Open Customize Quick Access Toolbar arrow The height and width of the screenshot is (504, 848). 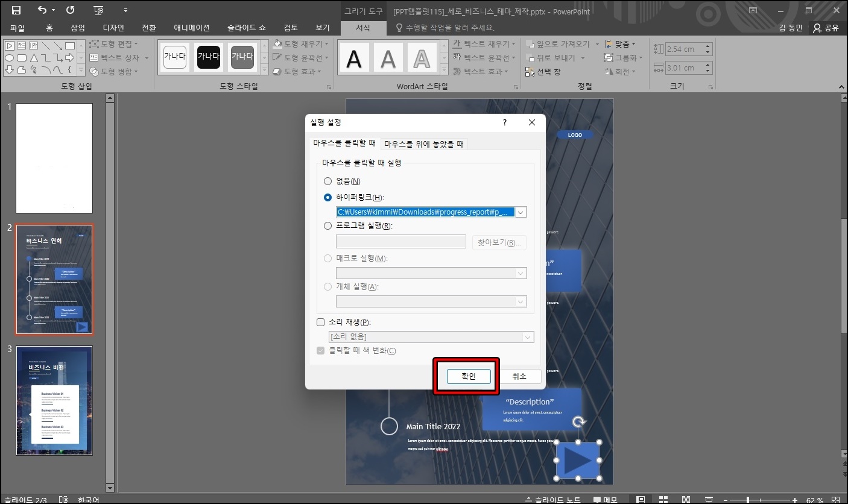[x=125, y=10]
